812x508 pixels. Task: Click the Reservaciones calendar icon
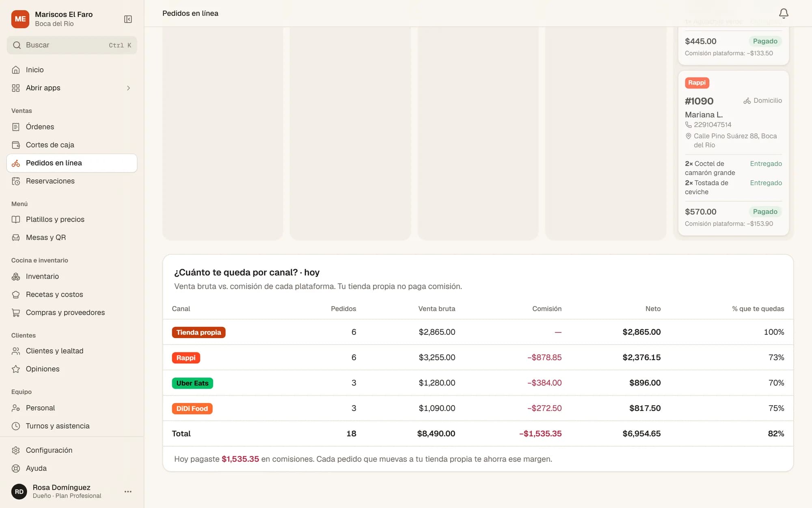click(16, 181)
